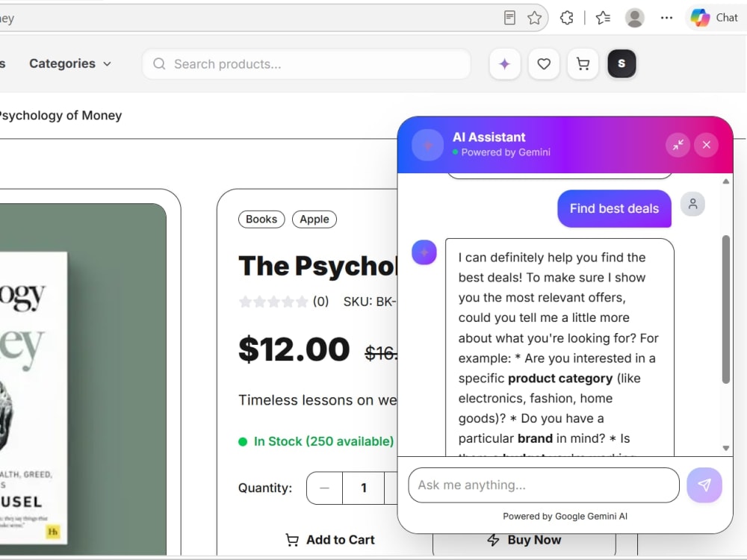747x560 pixels.
Task: Click the product title heading
Action: [317, 266]
